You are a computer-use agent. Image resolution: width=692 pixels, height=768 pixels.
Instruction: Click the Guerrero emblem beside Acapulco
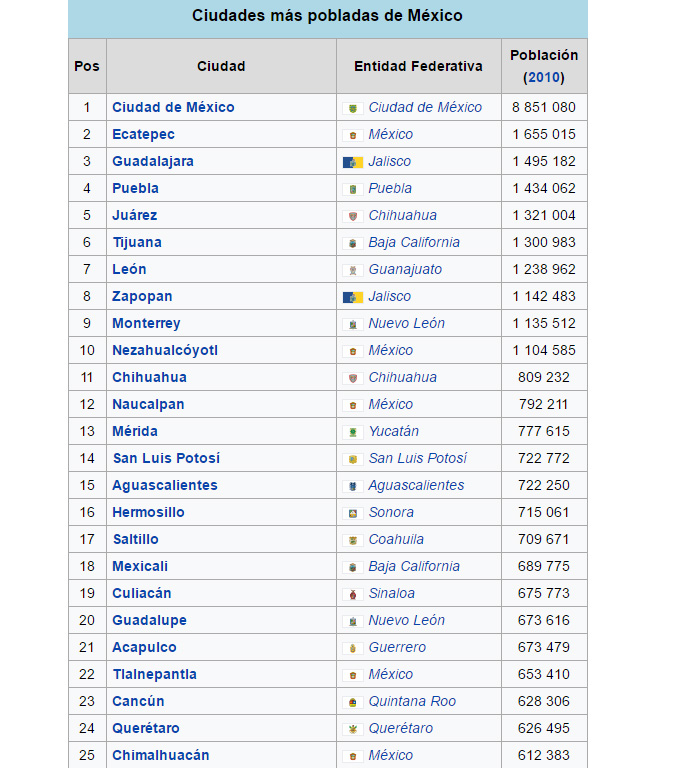[353, 648]
